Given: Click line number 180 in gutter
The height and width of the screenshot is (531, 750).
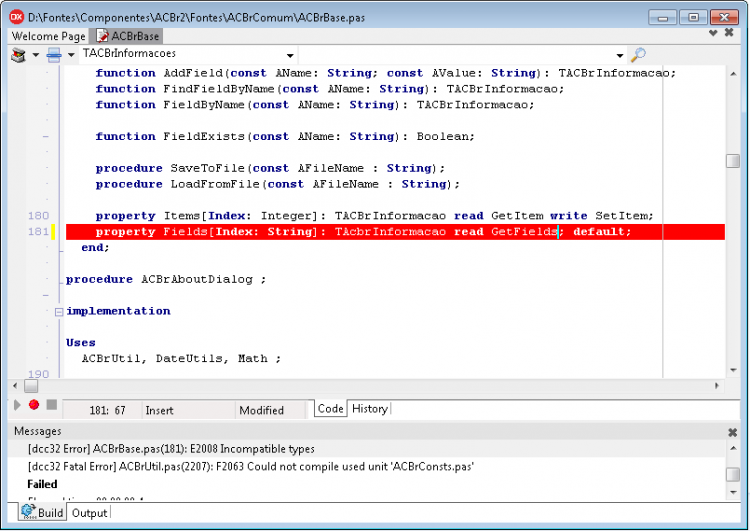Looking at the screenshot, I should (38, 216).
